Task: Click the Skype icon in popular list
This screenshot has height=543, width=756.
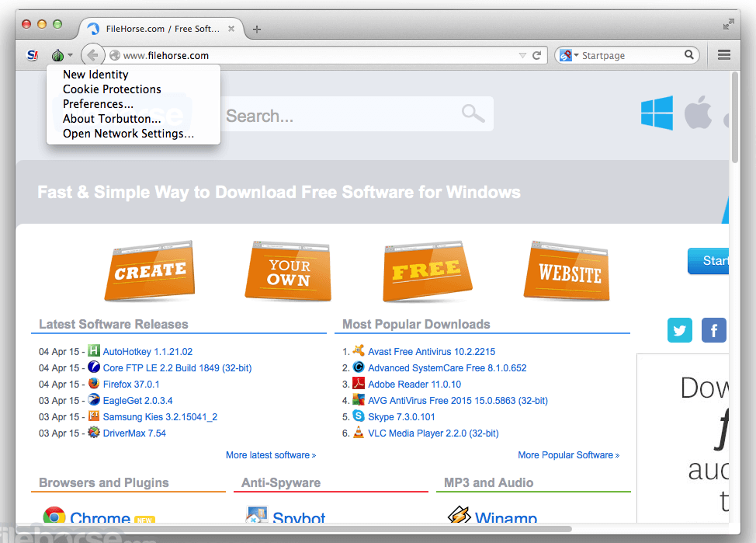Action: pyautogui.click(x=359, y=416)
